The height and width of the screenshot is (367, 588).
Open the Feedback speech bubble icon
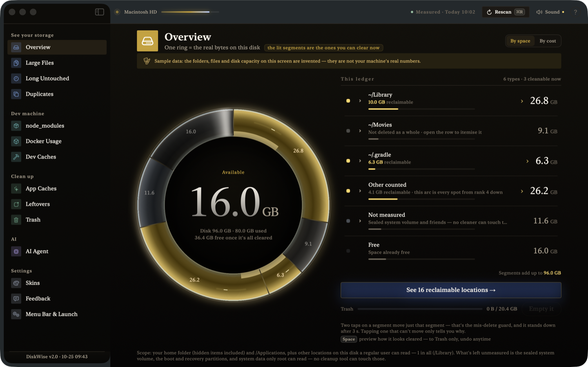(x=16, y=299)
